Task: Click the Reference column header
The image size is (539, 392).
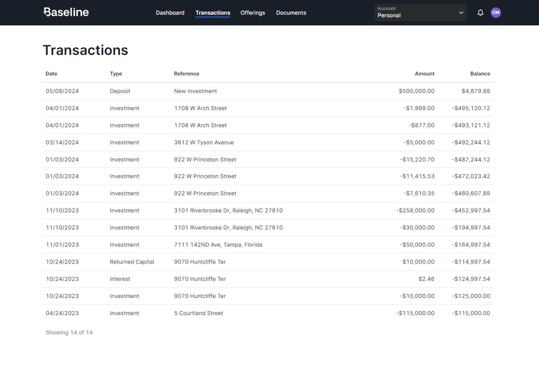Action: tap(186, 74)
